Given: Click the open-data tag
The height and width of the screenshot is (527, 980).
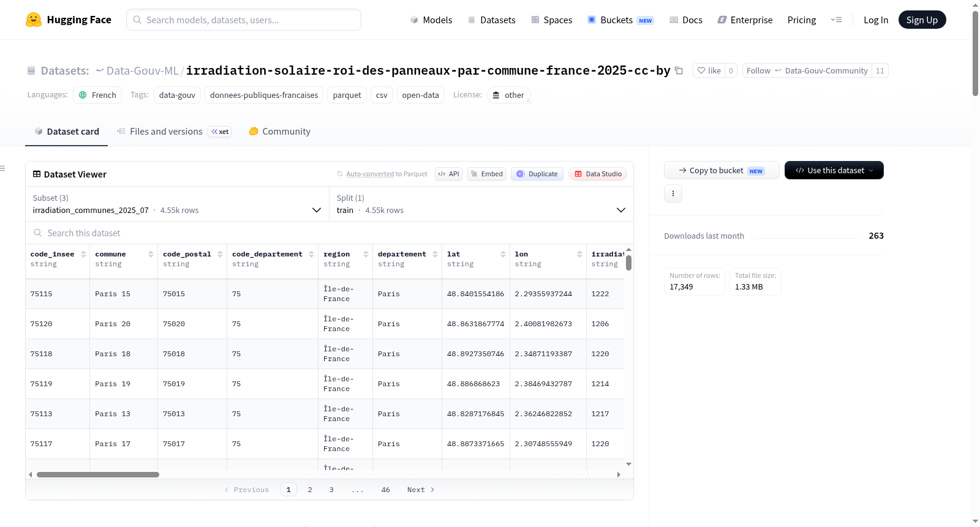Looking at the screenshot, I should [x=420, y=95].
